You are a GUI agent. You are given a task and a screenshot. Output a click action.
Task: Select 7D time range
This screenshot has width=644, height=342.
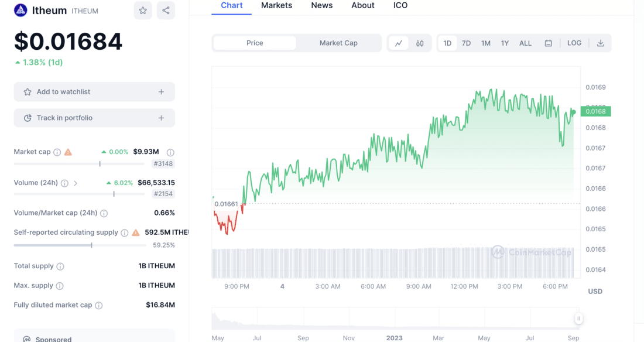click(466, 43)
